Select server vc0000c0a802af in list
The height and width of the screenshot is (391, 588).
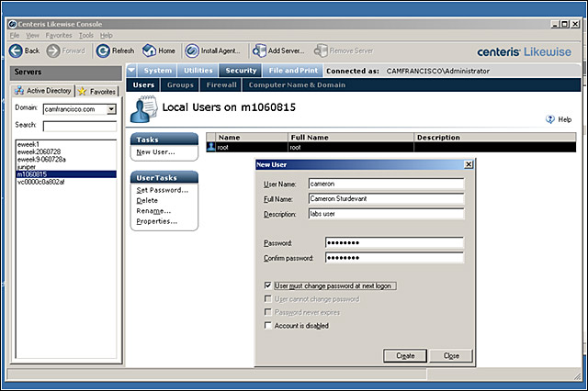(x=66, y=182)
